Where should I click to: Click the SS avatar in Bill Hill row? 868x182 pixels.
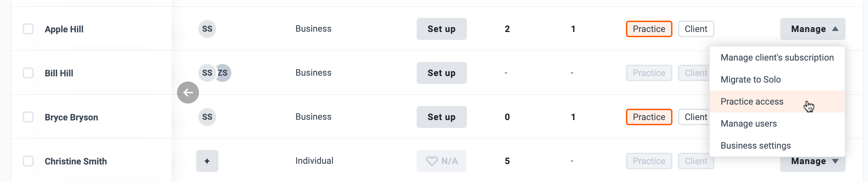(x=207, y=73)
